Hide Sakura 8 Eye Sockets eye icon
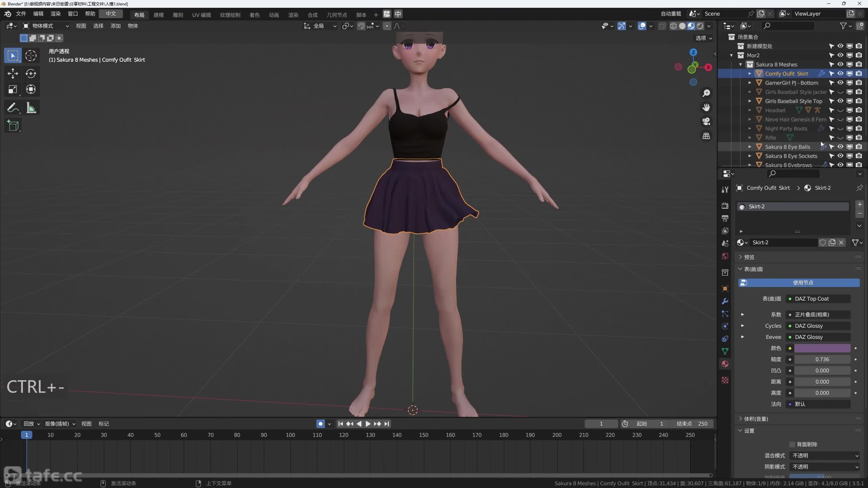Image resolution: width=868 pixels, height=488 pixels. point(840,156)
